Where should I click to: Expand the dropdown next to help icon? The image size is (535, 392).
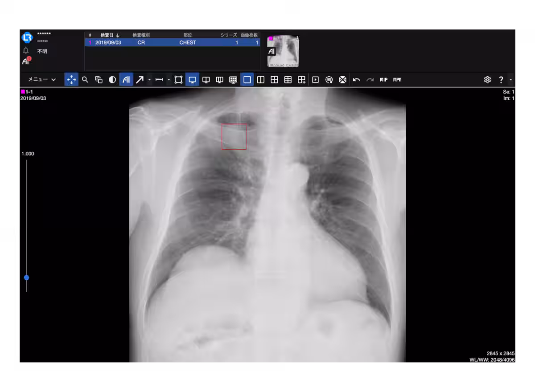510,80
